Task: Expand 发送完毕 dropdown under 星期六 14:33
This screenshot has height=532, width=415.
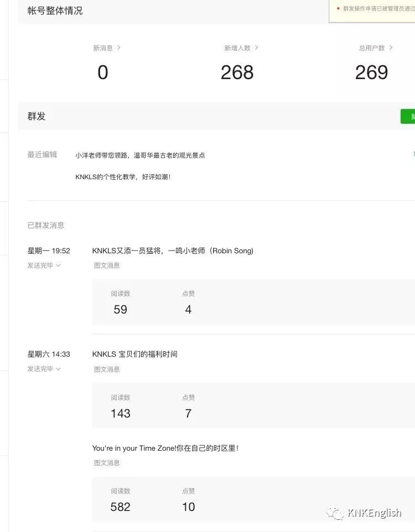Action: [x=44, y=369]
